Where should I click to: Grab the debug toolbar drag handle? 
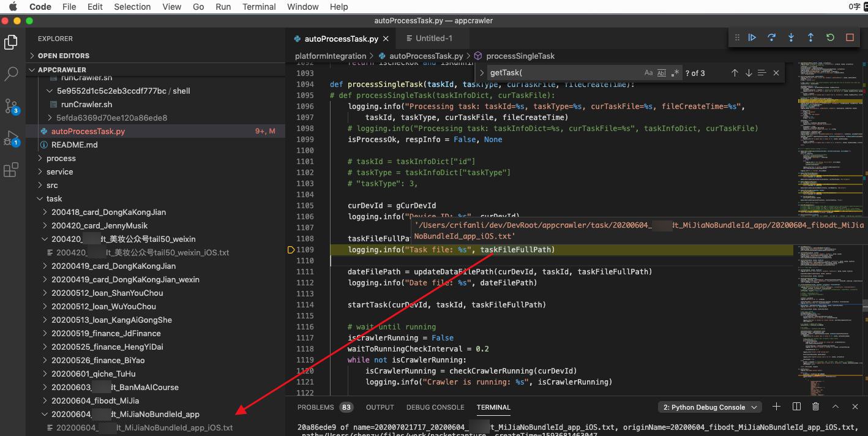pyautogui.click(x=737, y=37)
